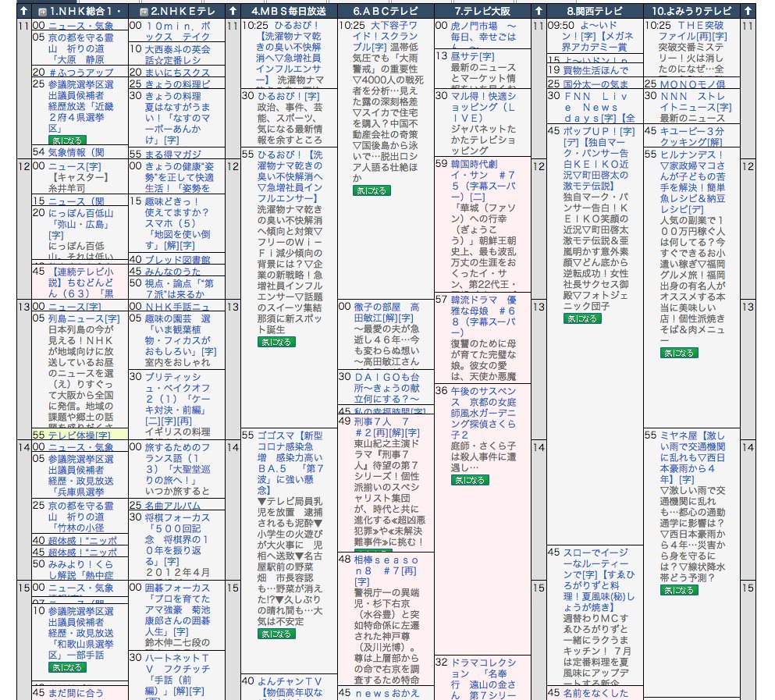Expand sub-channels icon beside 2.NHK Eテレ
The width and height of the screenshot is (775, 700).
coord(144,11)
